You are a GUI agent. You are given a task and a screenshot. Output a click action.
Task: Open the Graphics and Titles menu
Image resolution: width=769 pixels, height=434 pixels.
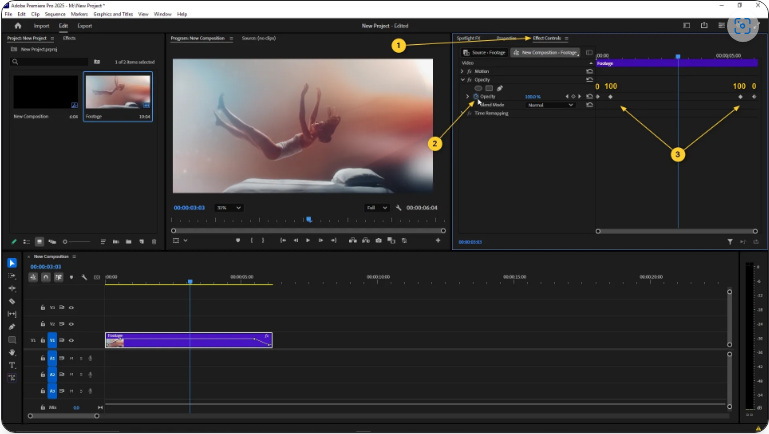[x=113, y=14]
